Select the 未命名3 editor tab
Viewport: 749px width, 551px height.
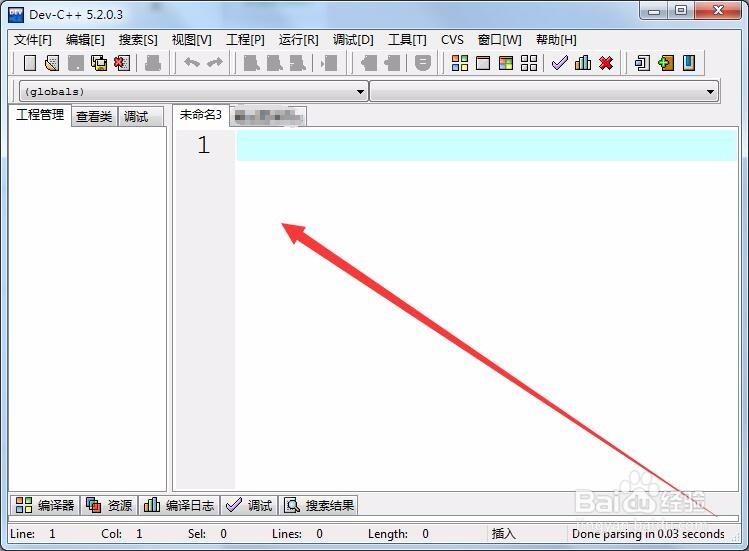201,115
